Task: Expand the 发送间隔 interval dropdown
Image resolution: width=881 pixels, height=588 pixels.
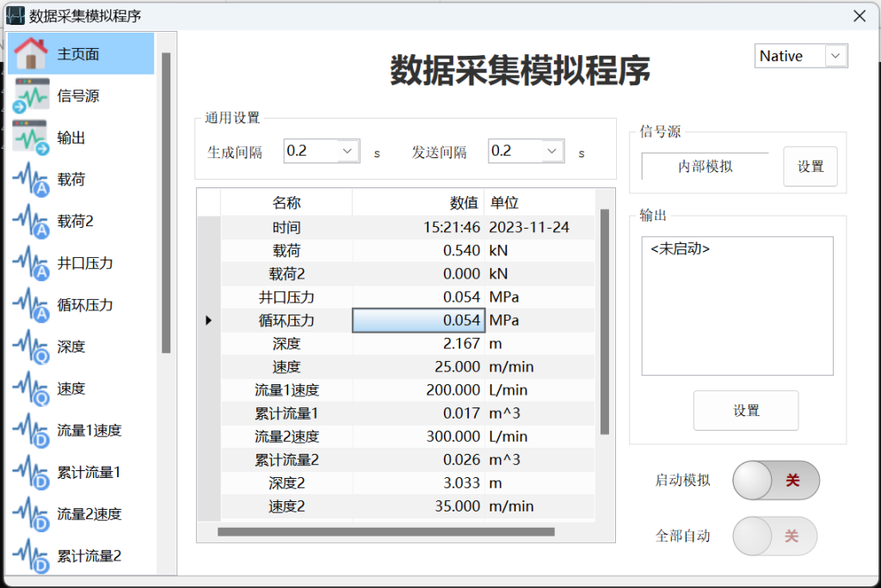Action: (551, 151)
